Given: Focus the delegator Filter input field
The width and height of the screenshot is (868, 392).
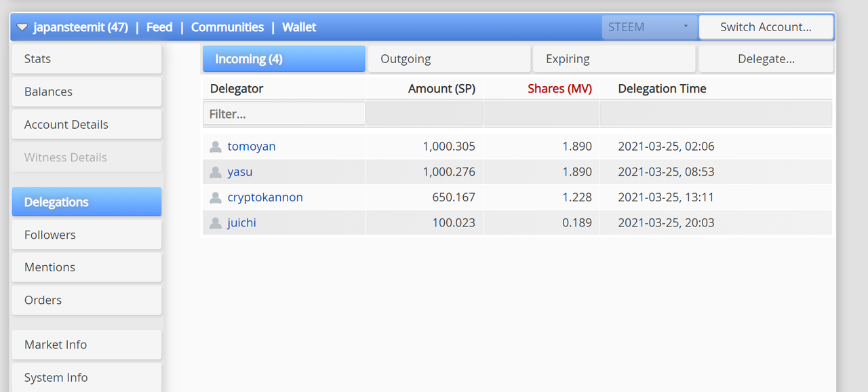Looking at the screenshot, I should point(284,114).
